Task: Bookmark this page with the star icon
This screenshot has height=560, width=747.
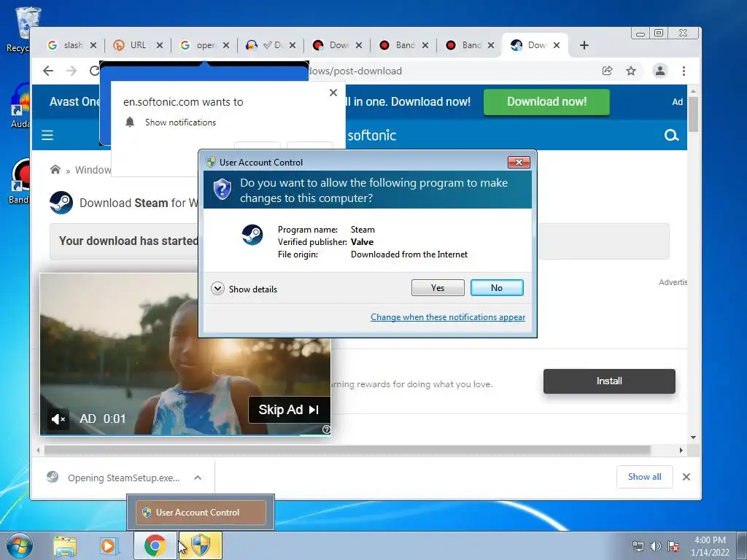Action: 631,71
